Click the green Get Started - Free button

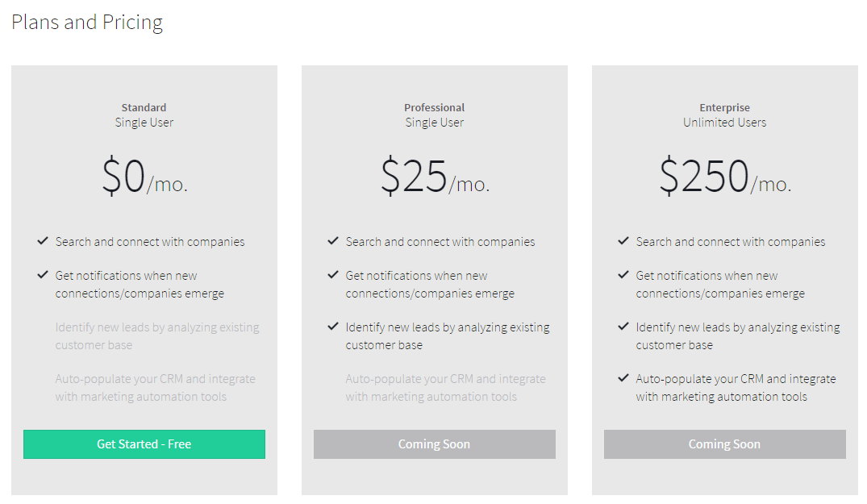[144, 444]
